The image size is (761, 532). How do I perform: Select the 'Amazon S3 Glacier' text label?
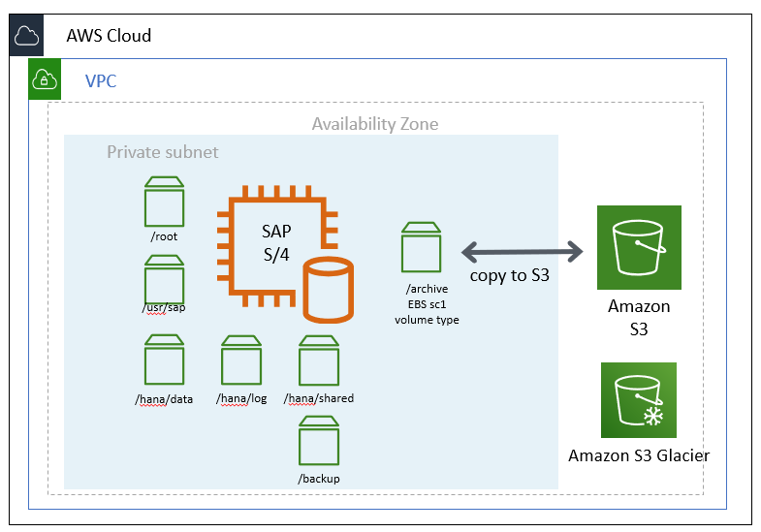click(639, 455)
